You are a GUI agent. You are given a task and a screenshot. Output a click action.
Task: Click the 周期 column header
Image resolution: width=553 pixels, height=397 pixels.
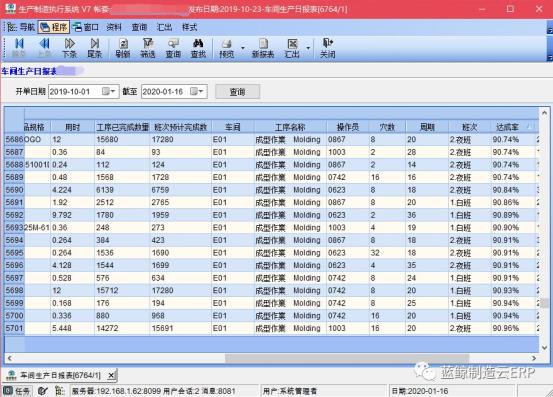(427, 127)
